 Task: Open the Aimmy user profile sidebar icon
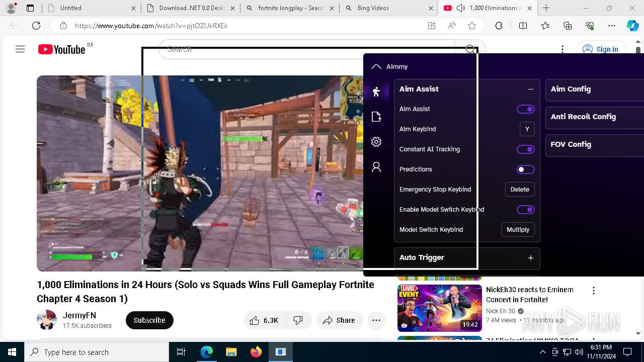(x=376, y=167)
